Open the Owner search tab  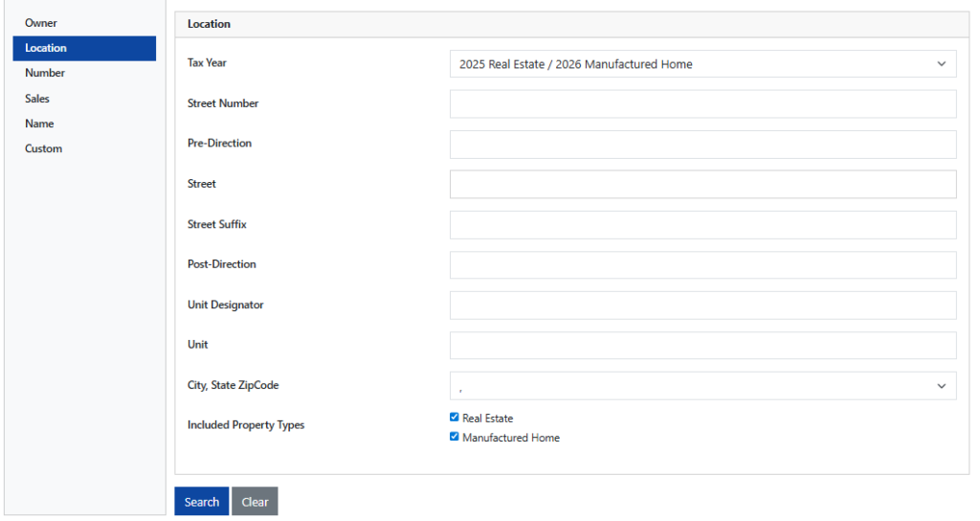42,23
